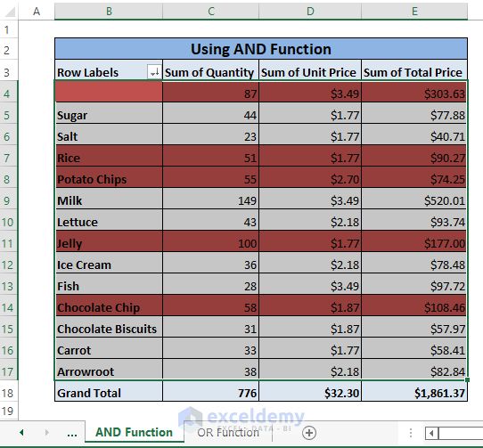Select column A header

tap(37, 12)
